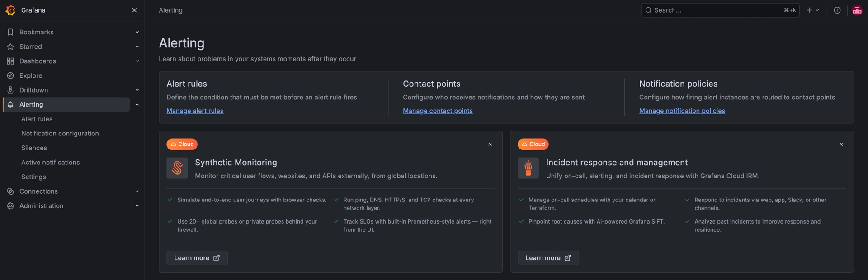Click the Connections icon in sidebar
The image size is (868, 280).
[10, 191]
